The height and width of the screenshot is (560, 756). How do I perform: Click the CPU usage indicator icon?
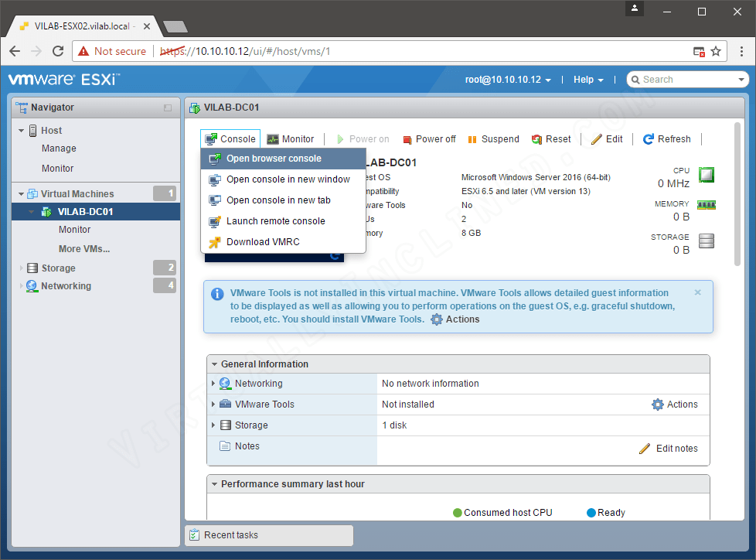tap(706, 176)
